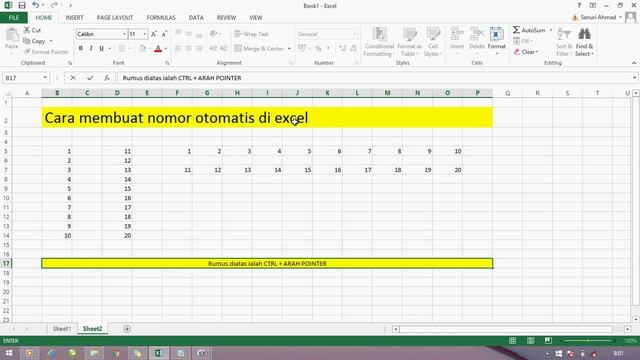The height and width of the screenshot is (360, 640).
Task: Switch to Sheet1 tab
Action: point(62,329)
